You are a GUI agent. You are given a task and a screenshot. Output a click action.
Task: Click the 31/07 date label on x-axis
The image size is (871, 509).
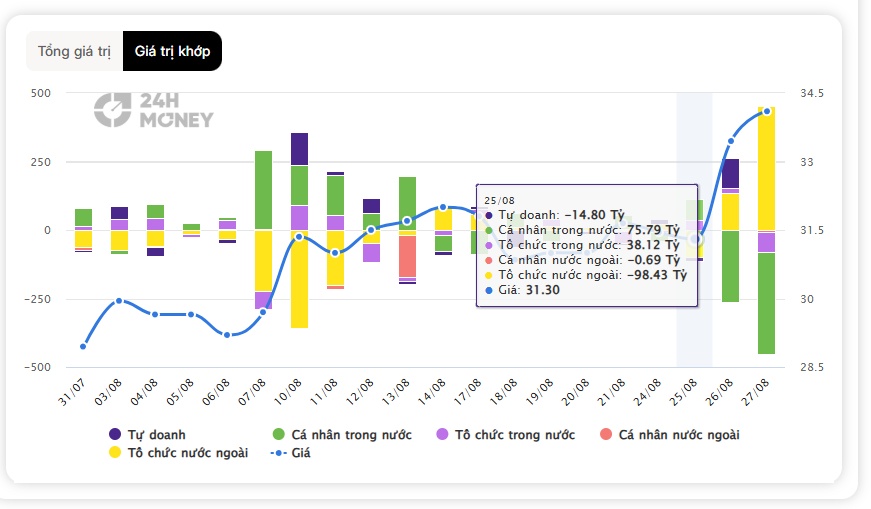(72, 392)
